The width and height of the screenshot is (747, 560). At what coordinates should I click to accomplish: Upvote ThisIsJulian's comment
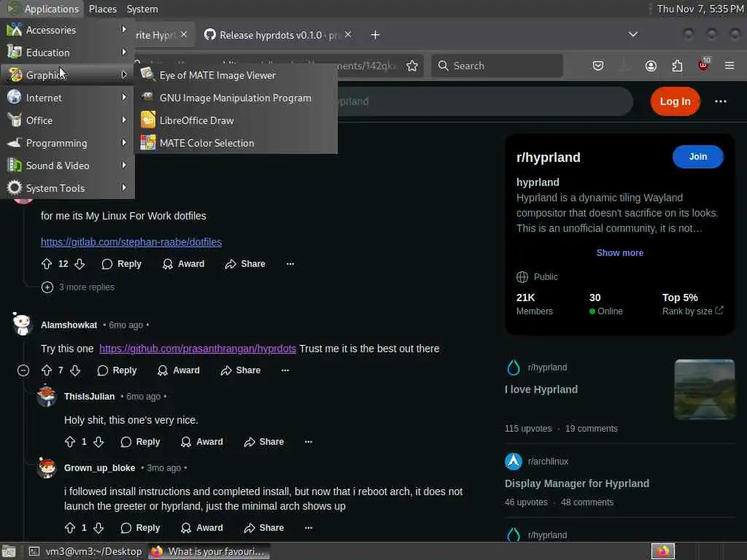pyautogui.click(x=70, y=442)
